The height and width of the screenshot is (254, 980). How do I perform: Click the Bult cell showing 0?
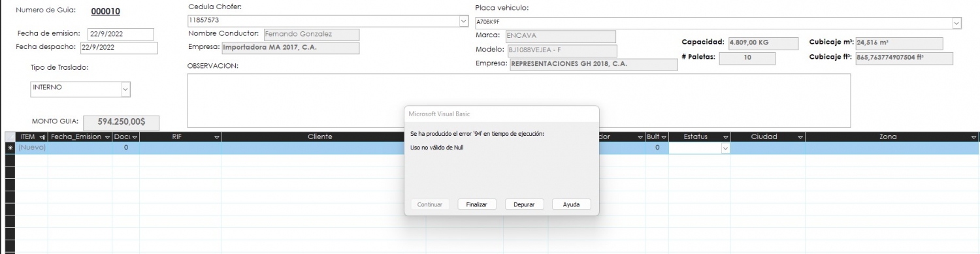click(x=657, y=148)
